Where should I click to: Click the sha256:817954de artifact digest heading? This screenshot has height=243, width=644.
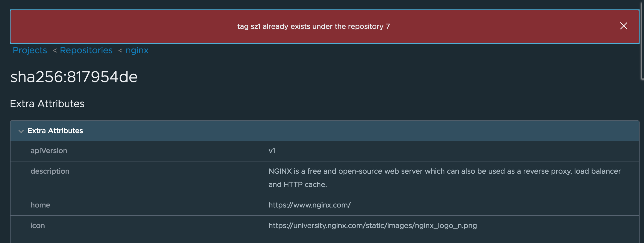tap(74, 77)
